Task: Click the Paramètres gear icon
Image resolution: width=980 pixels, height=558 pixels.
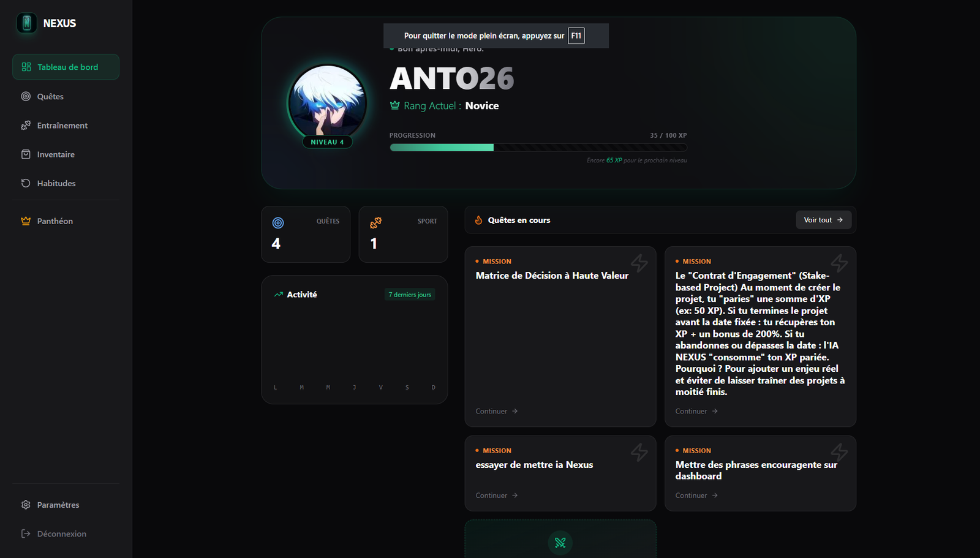Action: pos(25,505)
